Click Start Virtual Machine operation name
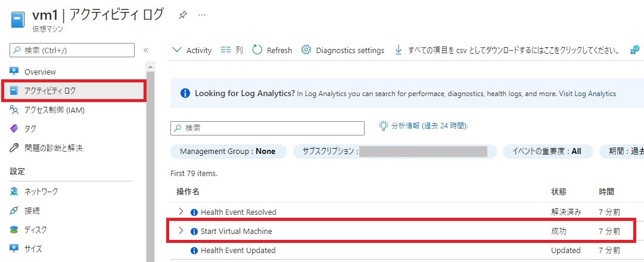 pyautogui.click(x=236, y=232)
